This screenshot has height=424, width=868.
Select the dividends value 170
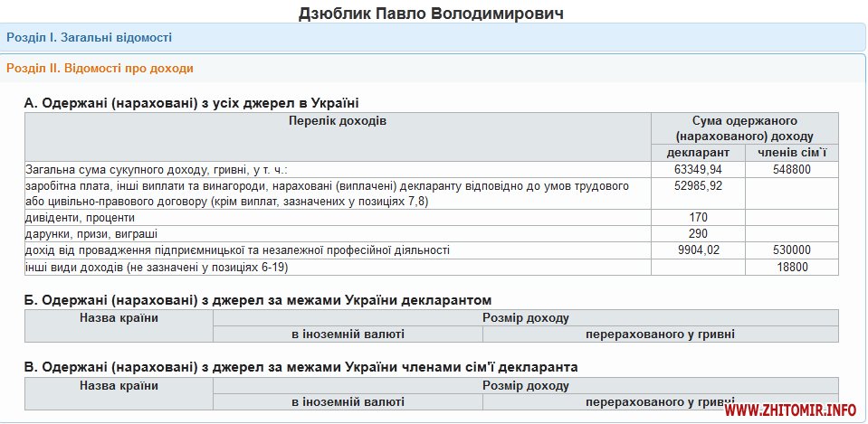(698, 218)
